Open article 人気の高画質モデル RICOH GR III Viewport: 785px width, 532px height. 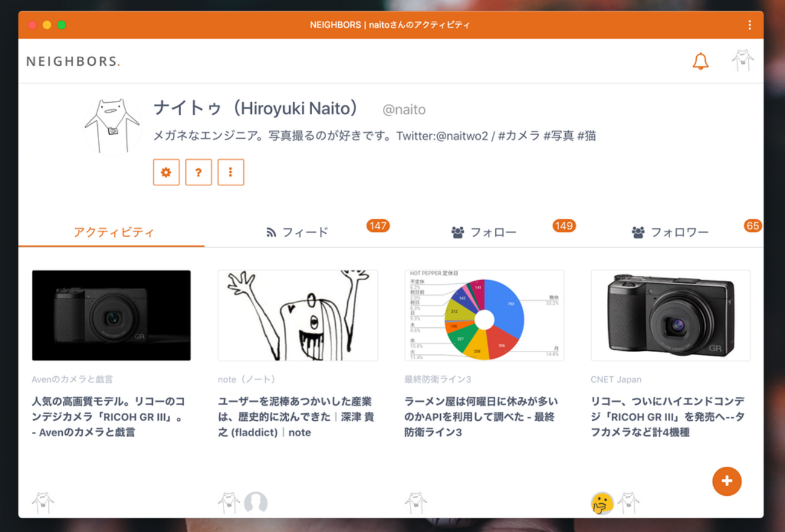tap(109, 417)
